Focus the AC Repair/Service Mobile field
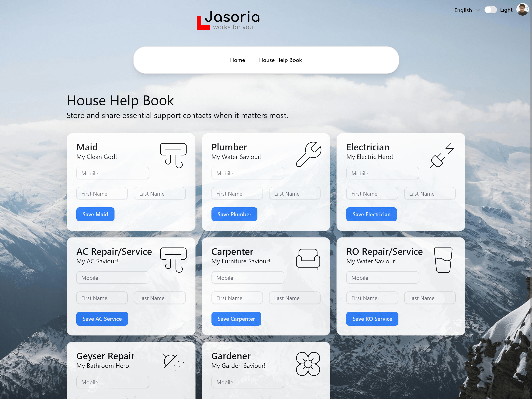 tap(113, 278)
